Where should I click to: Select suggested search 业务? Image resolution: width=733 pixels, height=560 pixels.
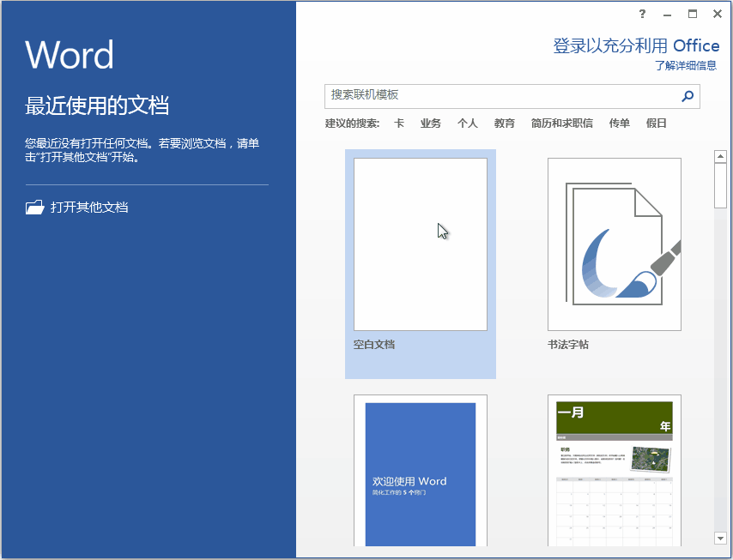pos(431,123)
